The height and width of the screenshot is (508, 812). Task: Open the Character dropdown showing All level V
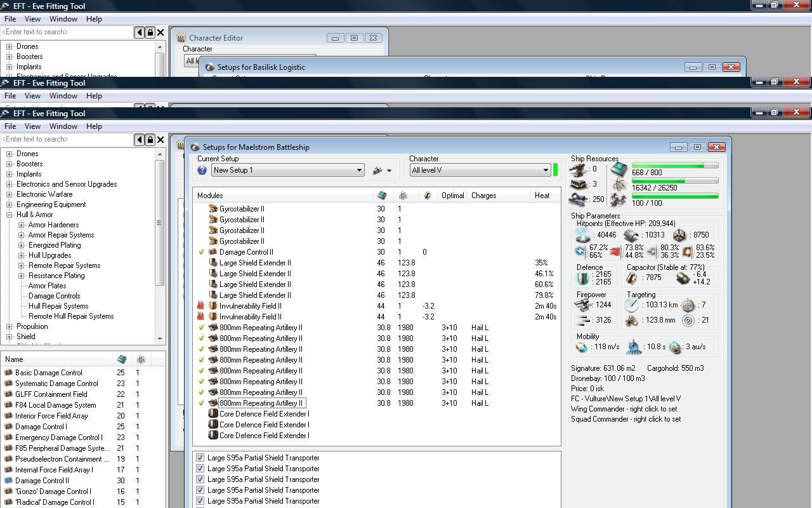coord(480,170)
